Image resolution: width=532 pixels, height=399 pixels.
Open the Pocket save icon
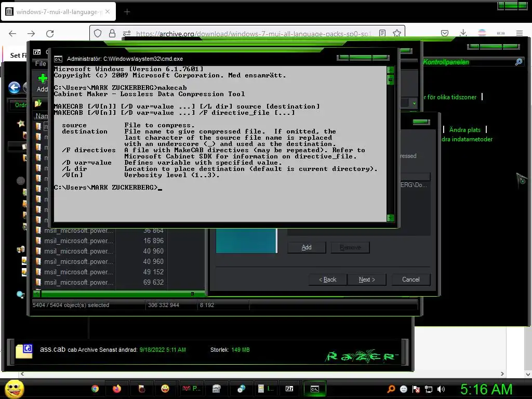click(445, 33)
